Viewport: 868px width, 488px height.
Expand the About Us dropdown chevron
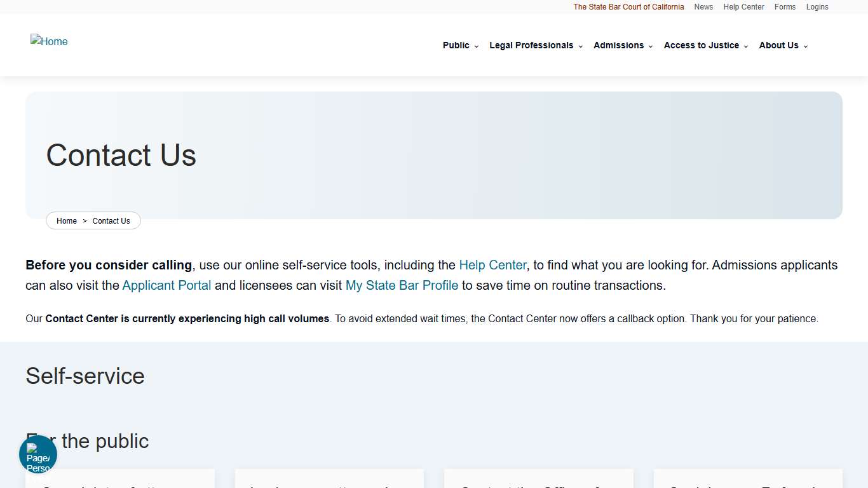(x=806, y=46)
